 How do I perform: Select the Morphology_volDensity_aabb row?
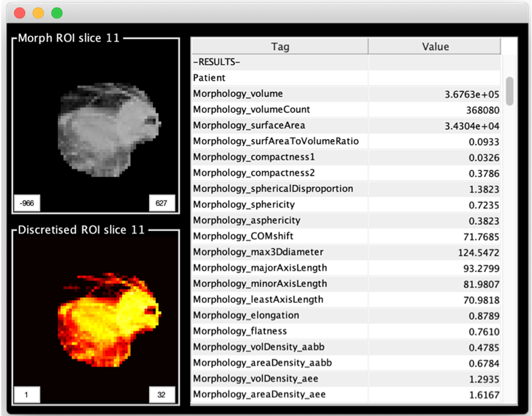coord(346,347)
